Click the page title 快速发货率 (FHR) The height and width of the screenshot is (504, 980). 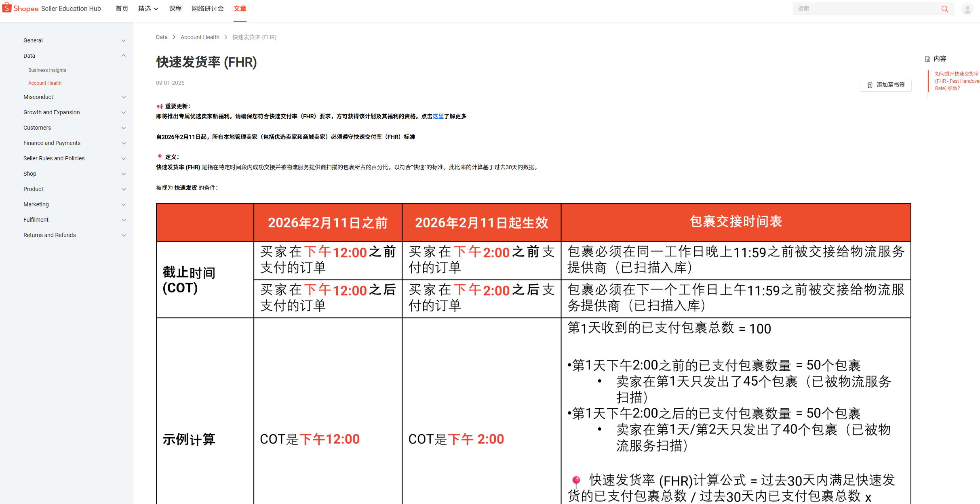pyautogui.click(x=207, y=62)
